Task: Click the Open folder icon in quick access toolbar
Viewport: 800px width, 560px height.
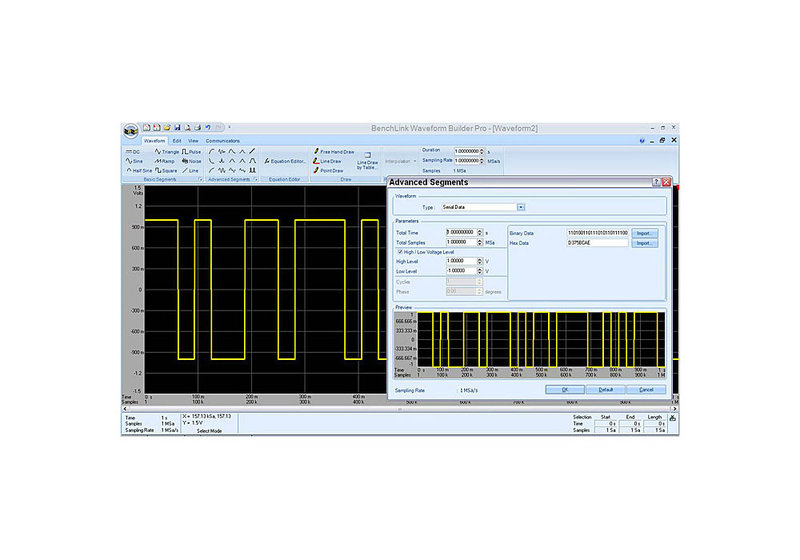Action: pyautogui.click(x=167, y=127)
